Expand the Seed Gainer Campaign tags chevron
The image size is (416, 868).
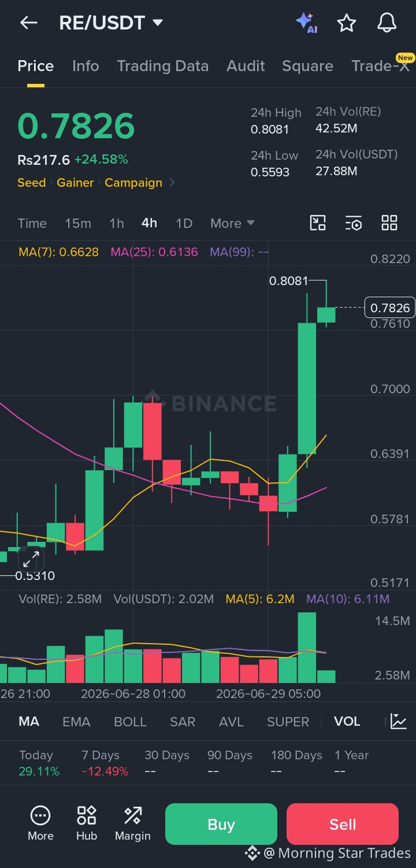(172, 183)
